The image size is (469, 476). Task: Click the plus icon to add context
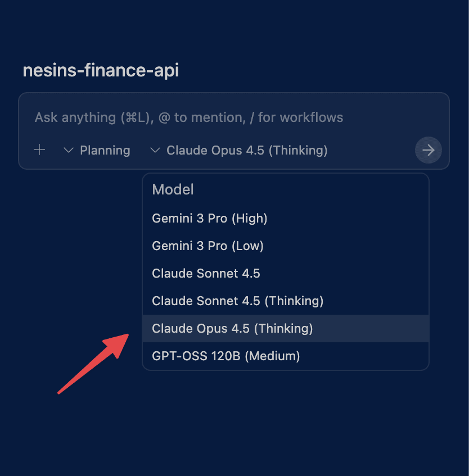point(39,150)
